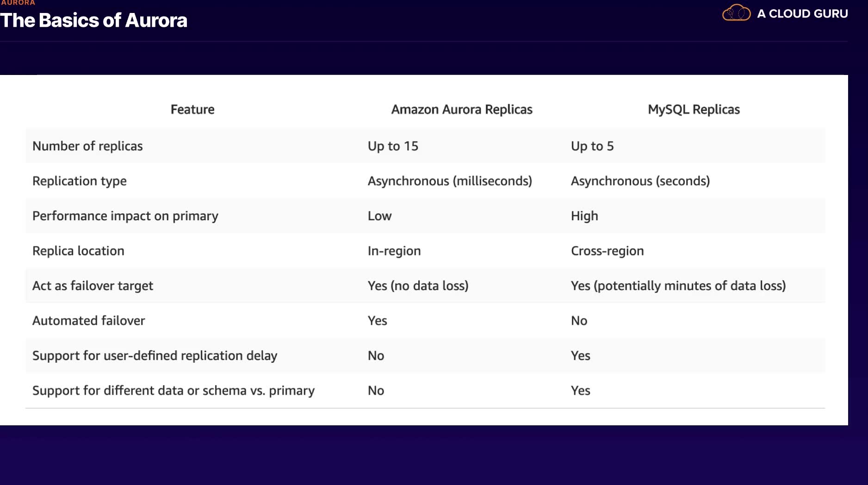This screenshot has height=485, width=868.
Task: Select the "MySQL Replicas" column header
Action: (694, 110)
